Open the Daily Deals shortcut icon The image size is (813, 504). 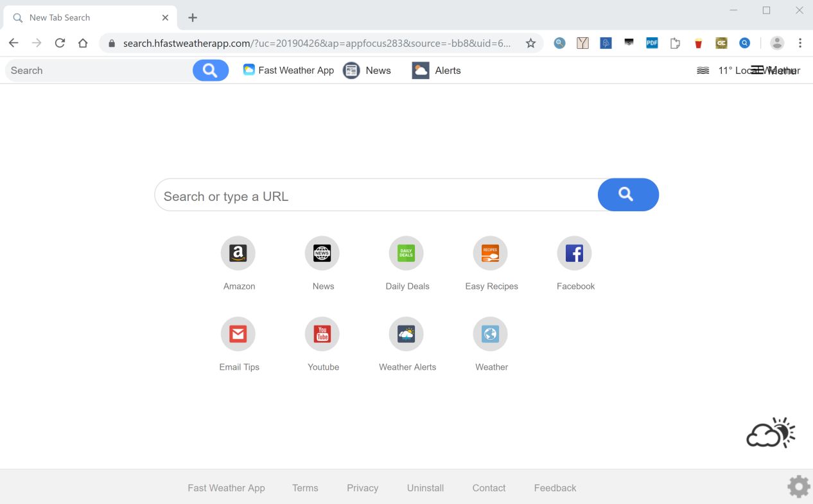(406, 253)
